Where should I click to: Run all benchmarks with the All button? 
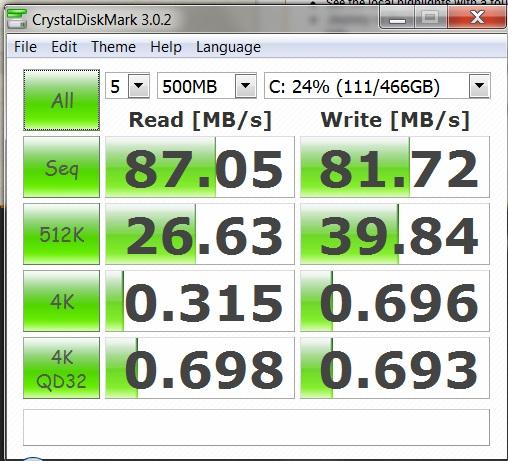click(62, 100)
